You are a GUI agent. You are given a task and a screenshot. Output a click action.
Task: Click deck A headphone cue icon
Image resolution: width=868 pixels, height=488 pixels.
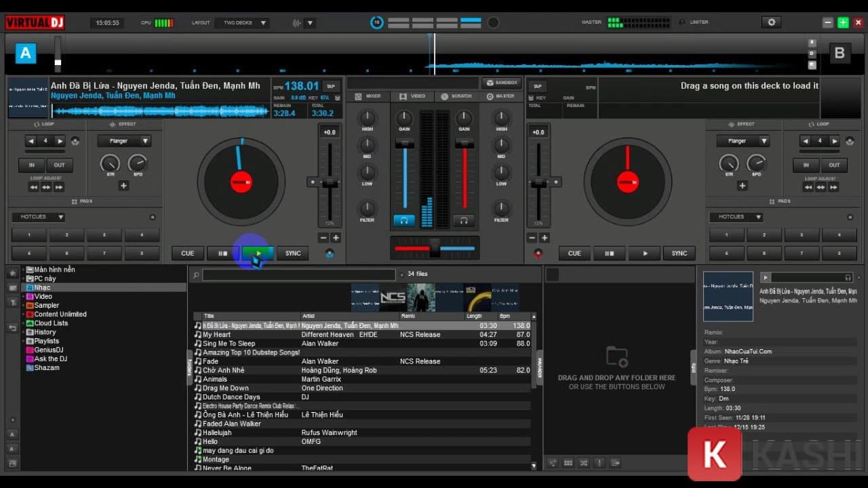404,220
